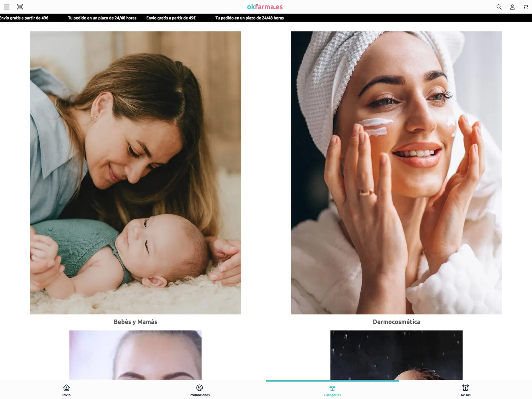Switch to the Promociones tab

(200, 390)
